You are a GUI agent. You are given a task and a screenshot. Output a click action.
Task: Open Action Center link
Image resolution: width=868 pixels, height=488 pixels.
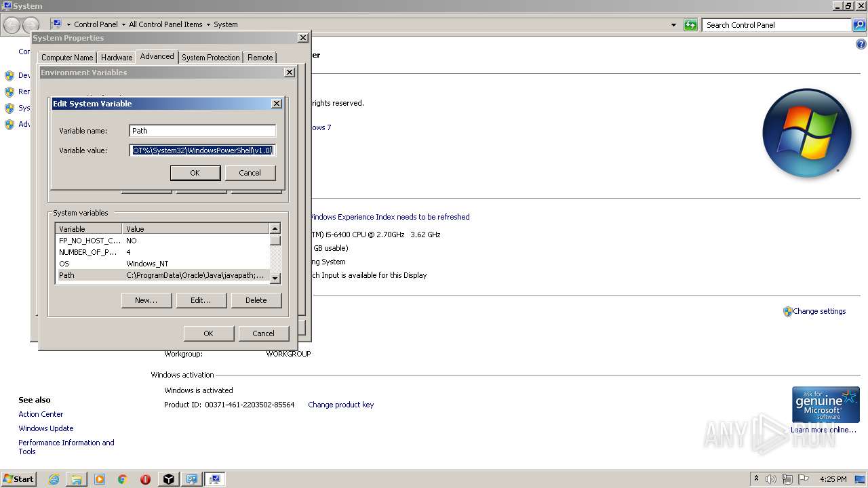[41, 415]
